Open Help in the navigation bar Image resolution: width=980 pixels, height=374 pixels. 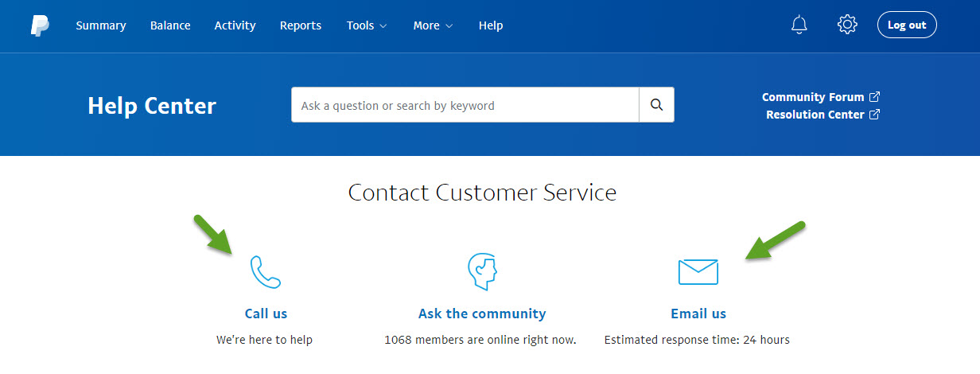tap(491, 25)
